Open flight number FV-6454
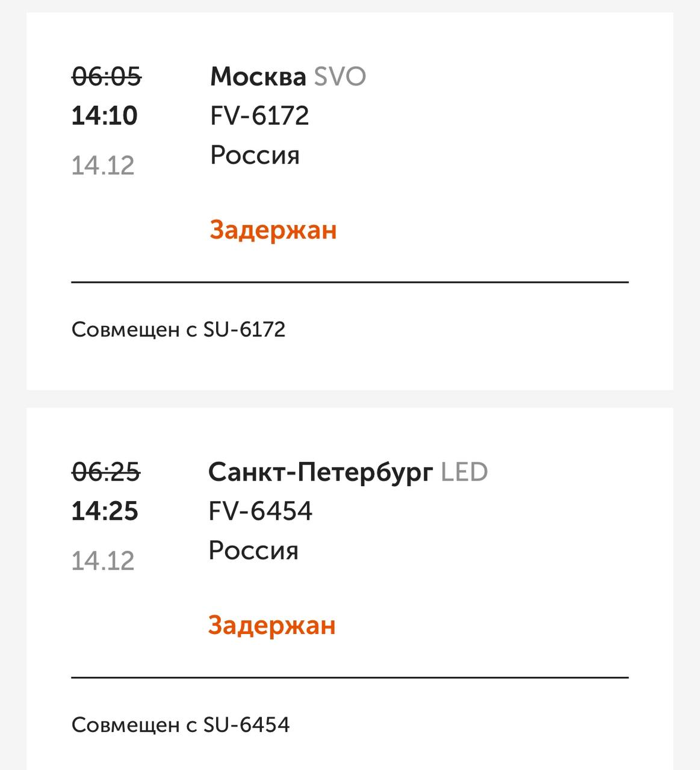Viewport: 700px width, 770px height. [x=260, y=511]
